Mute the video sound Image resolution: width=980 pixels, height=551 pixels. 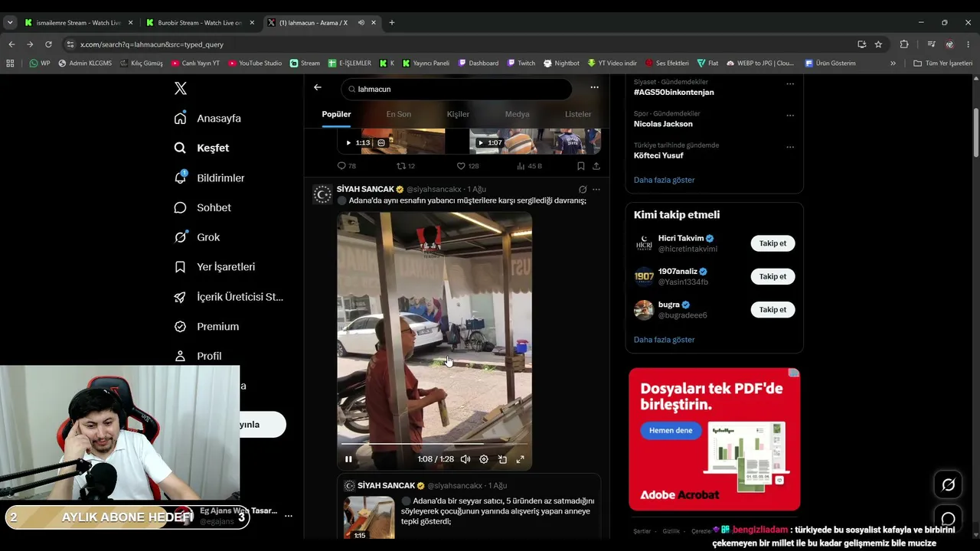(x=465, y=459)
